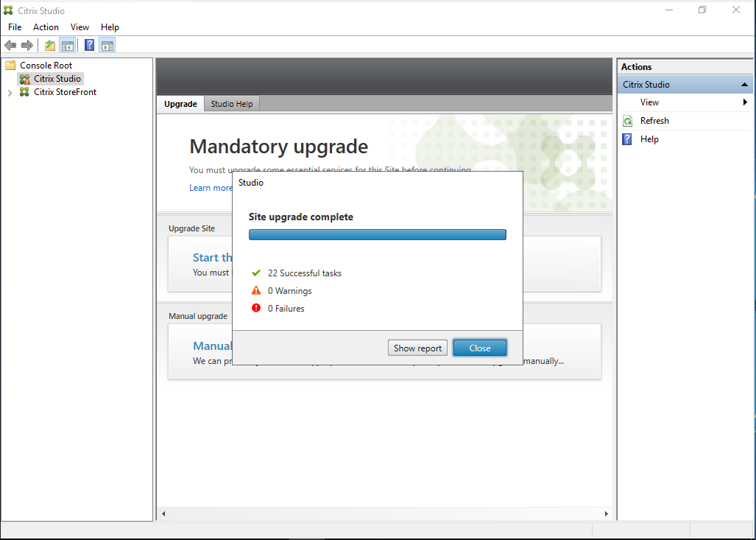756x540 pixels.
Task: Select Console Root in the tree
Action: (46, 65)
